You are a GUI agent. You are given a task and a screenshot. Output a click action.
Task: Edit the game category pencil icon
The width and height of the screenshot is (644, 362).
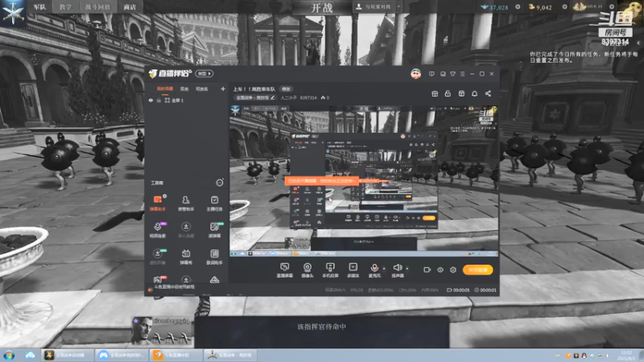(x=272, y=97)
